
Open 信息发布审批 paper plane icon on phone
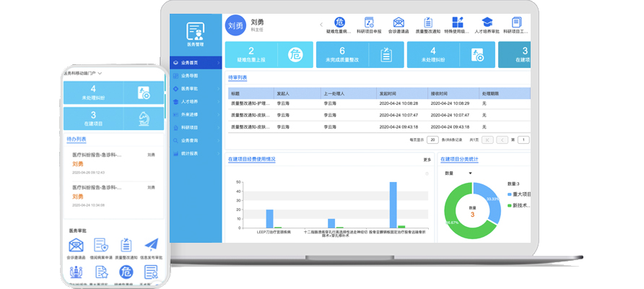[151, 246]
